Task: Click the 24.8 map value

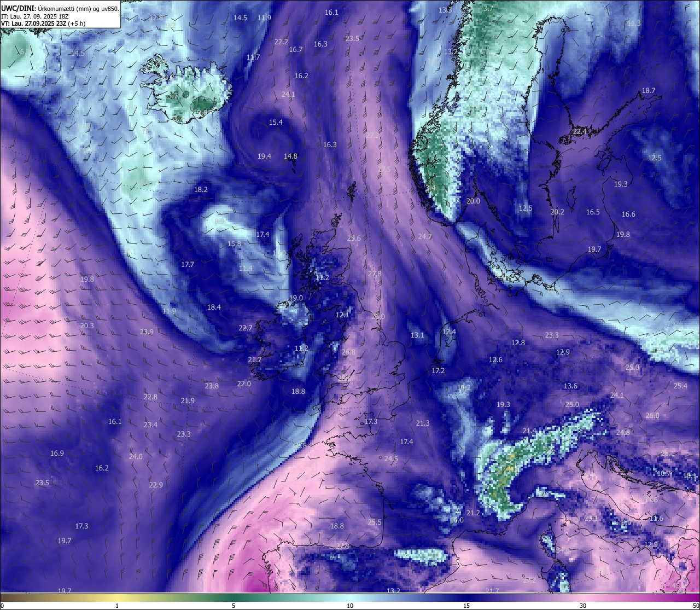Action: coord(623,433)
